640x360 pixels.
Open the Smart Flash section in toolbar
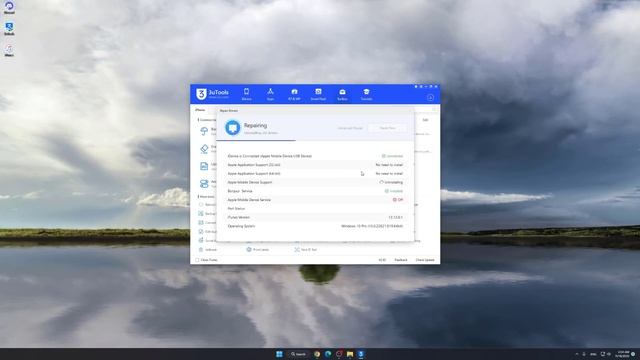click(x=318, y=94)
